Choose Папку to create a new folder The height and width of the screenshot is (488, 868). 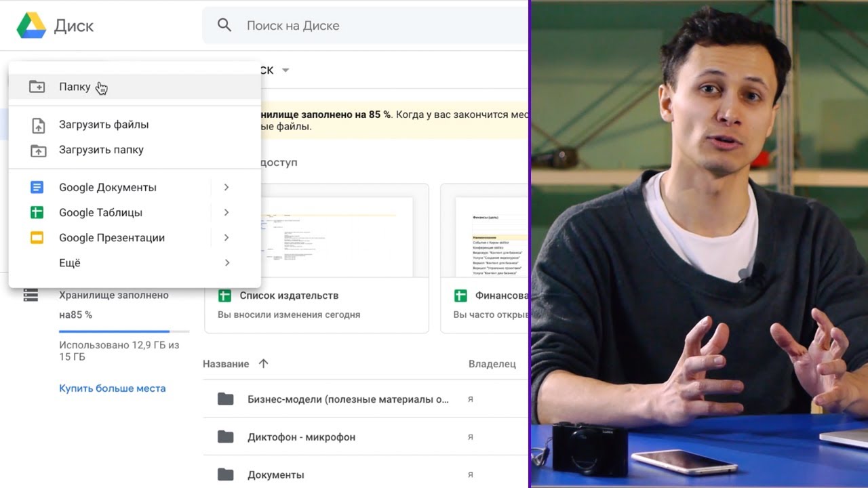coord(134,87)
